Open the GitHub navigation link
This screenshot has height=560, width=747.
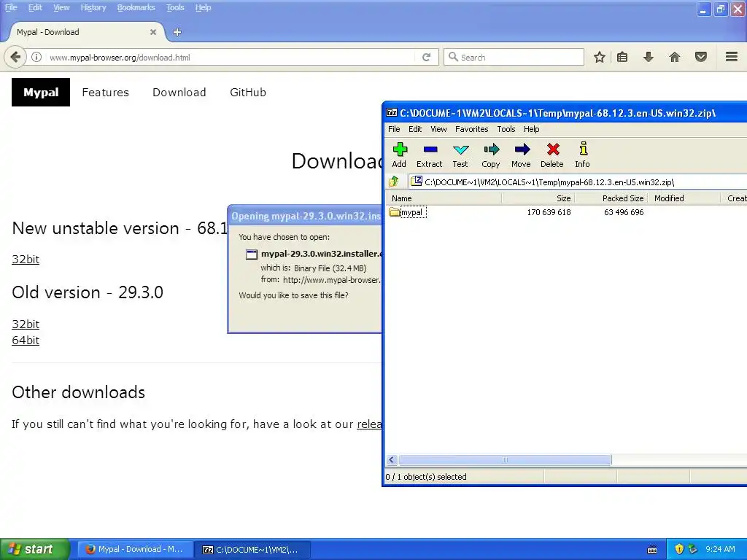pos(248,93)
